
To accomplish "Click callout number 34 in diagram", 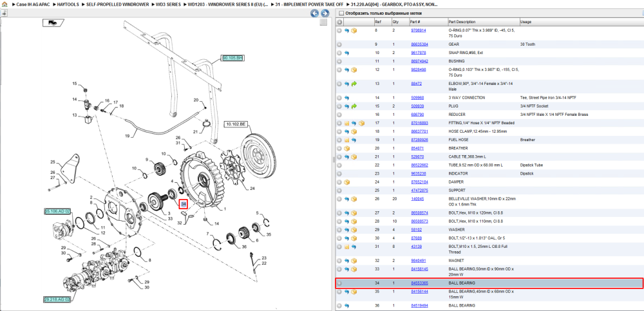I will click(183, 203).
